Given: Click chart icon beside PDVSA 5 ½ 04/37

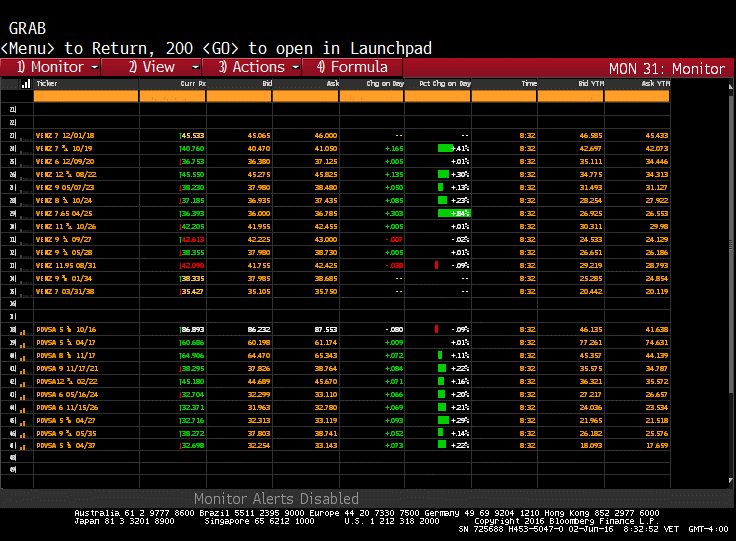Looking at the screenshot, I should 26,446.
